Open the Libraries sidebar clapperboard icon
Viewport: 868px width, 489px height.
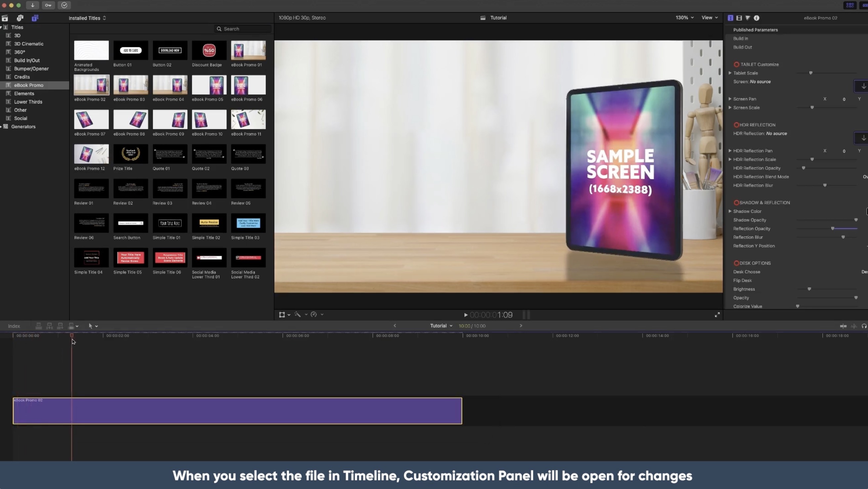[5, 18]
